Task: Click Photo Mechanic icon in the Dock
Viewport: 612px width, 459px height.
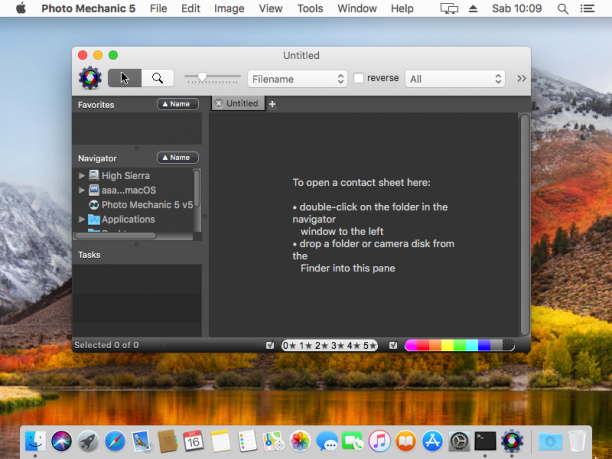Action: pos(512,441)
